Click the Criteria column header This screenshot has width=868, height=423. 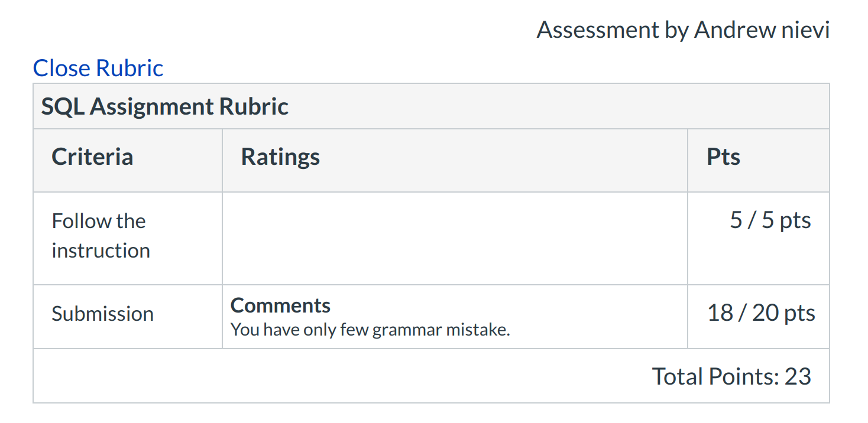click(92, 156)
